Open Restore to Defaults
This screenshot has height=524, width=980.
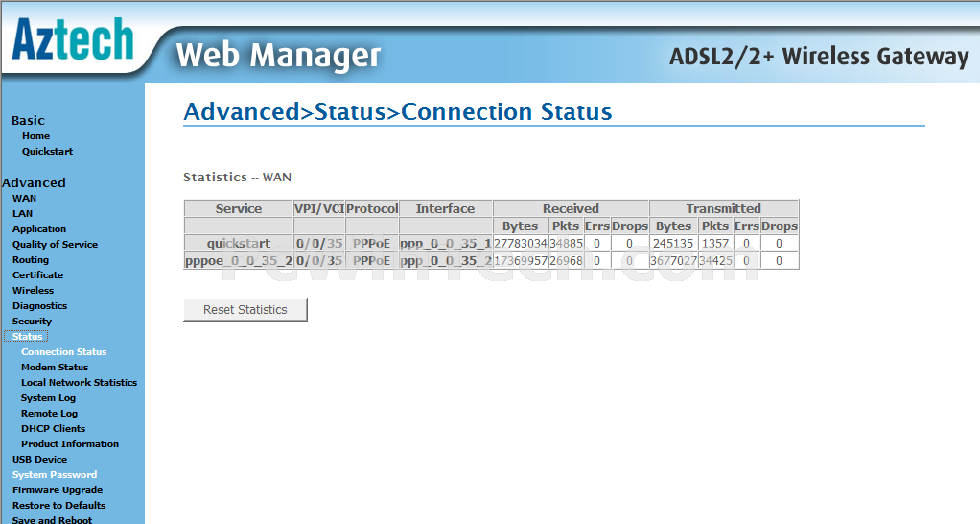tap(58, 505)
